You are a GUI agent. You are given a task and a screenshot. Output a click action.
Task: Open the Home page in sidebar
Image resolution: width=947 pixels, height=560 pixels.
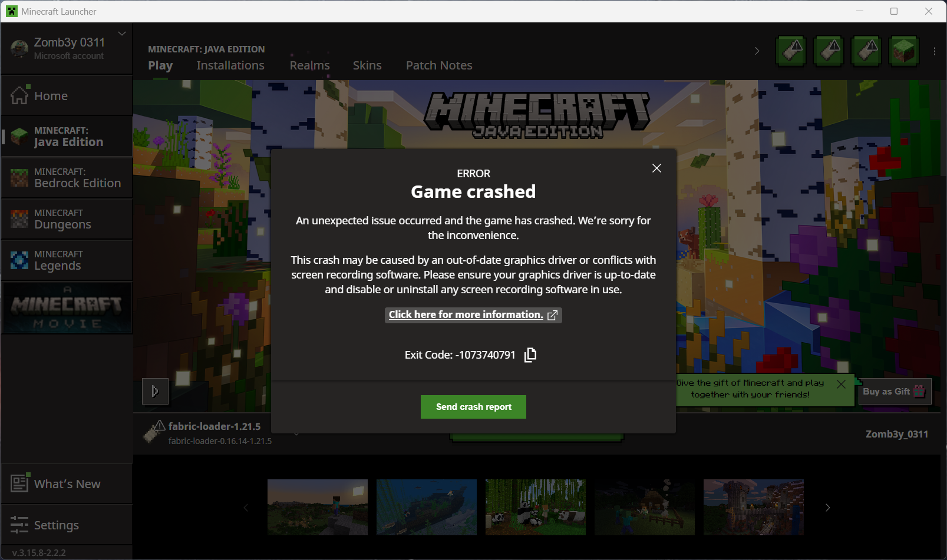point(67,95)
